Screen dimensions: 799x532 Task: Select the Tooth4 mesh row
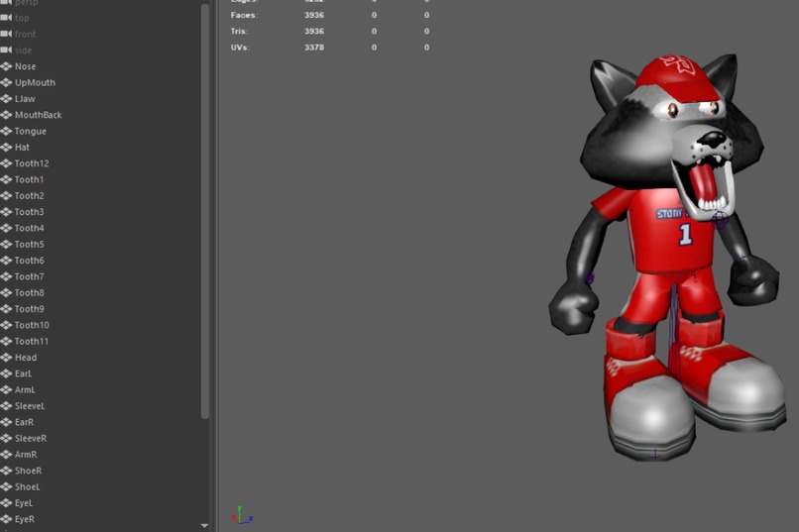pyautogui.click(x=29, y=228)
